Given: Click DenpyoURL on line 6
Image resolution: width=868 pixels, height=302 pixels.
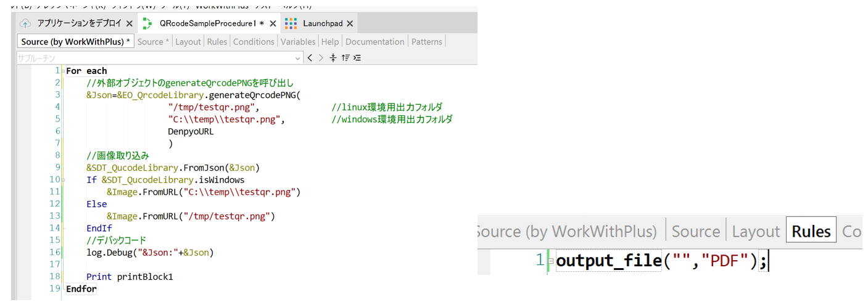Looking at the screenshot, I should [x=191, y=131].
